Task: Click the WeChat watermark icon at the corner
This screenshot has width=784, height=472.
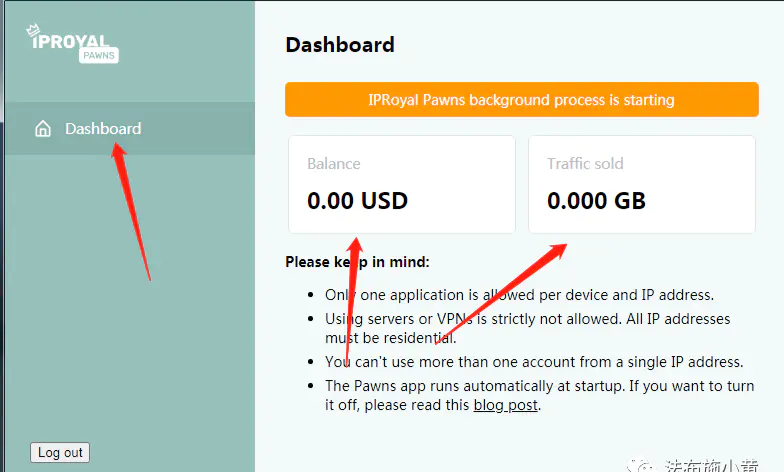Action: coord(641,466)
